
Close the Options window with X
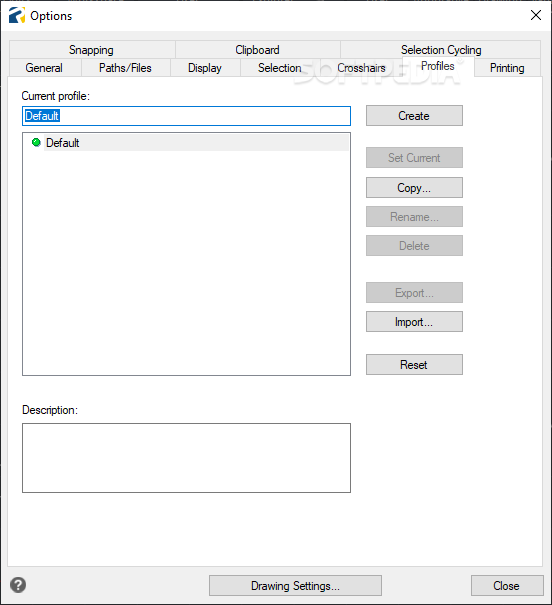point(536,15)
